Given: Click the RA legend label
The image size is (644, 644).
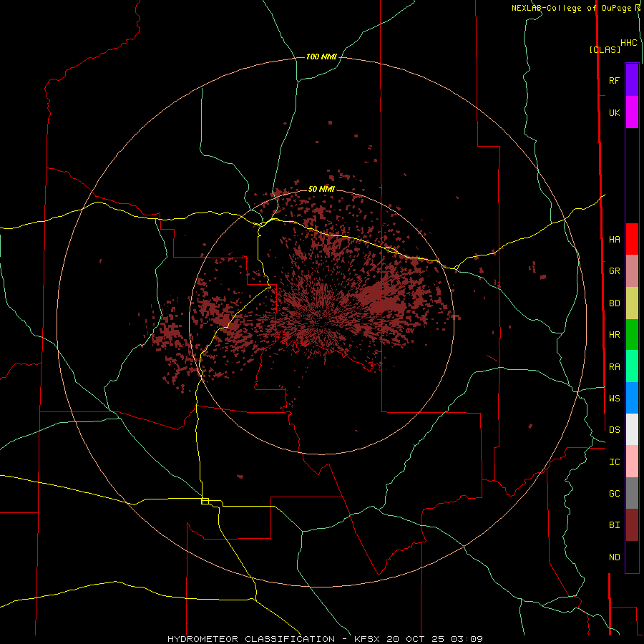Looking at the screenshot, I should pos(614,367).
